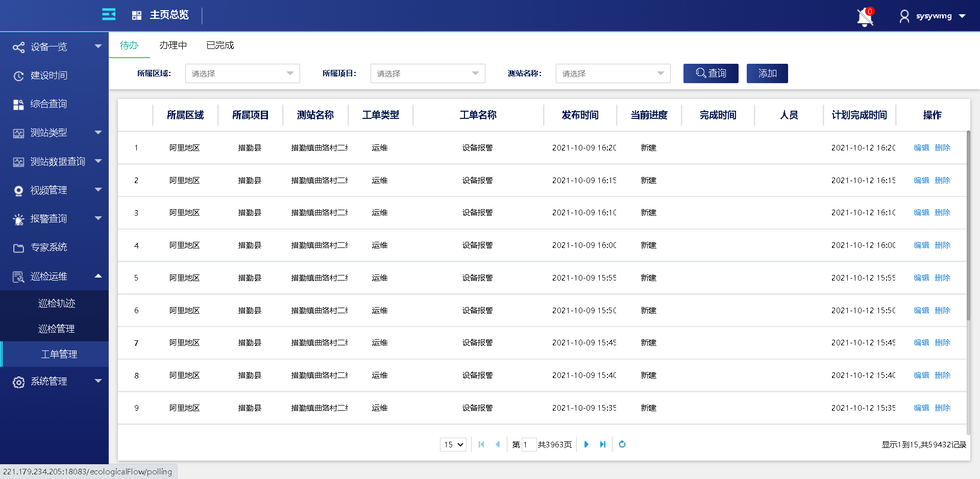This screenshot has width=980, height=479.
Task: Switch to the 办理中 tab
Action: 173,45
